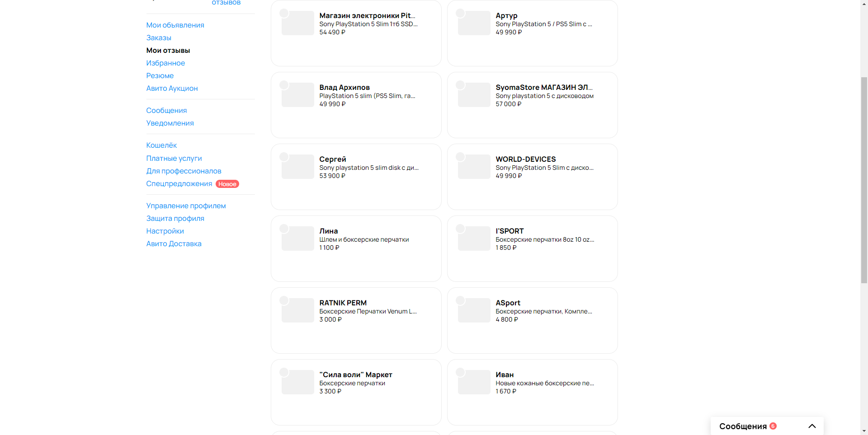Open Сообщения floating chat widget title

pyautogui.click(x=743, y=426)
